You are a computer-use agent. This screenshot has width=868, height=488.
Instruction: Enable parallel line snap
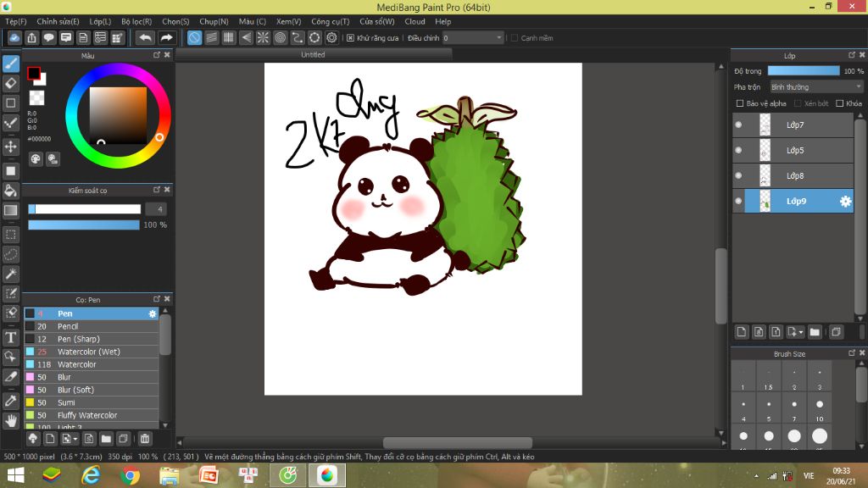pyautogui.click(x=211, y=37)
